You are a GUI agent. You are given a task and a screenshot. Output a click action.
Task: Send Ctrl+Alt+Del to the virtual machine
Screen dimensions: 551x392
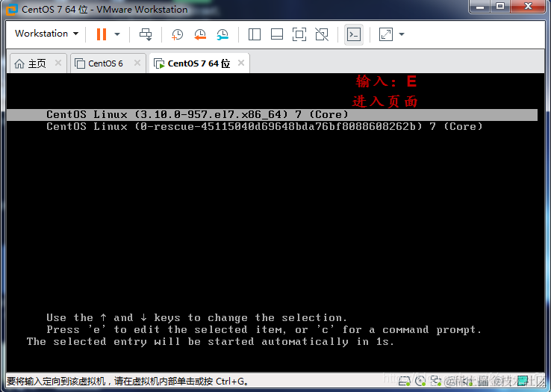click(146, 34)
